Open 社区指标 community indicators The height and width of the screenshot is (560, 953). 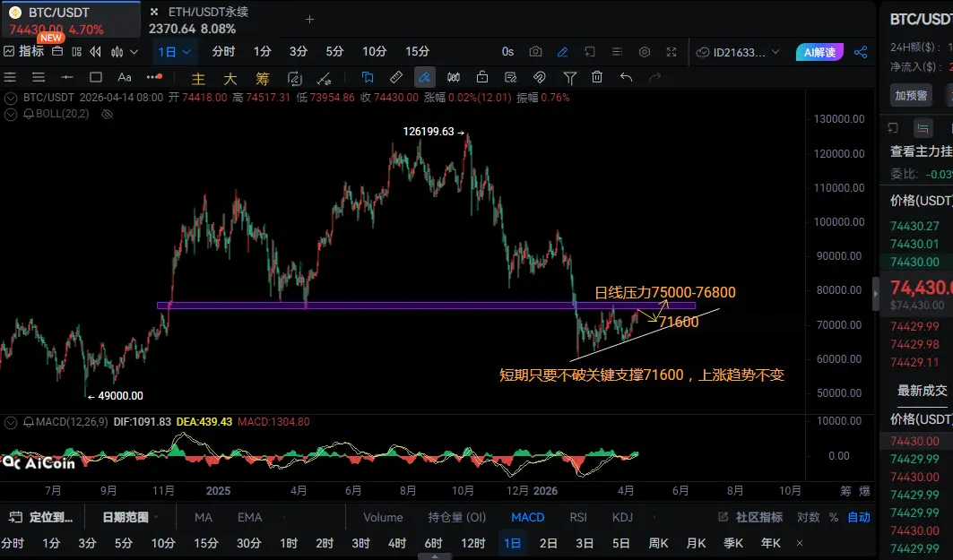tap(750, 518)
